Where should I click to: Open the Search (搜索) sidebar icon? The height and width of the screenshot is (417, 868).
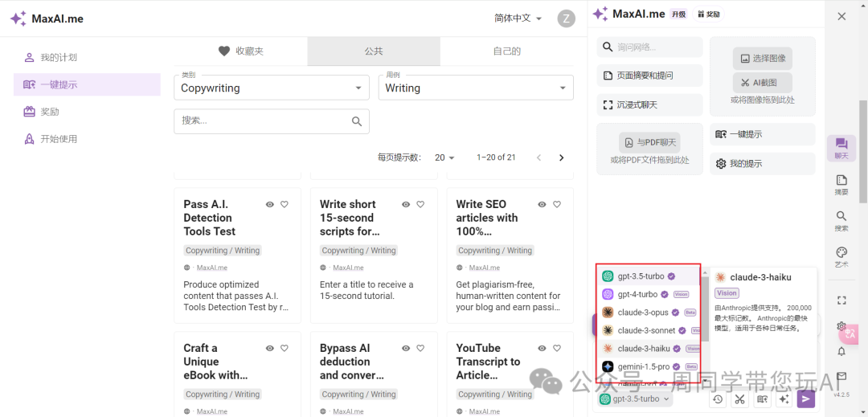coord(841,221)
